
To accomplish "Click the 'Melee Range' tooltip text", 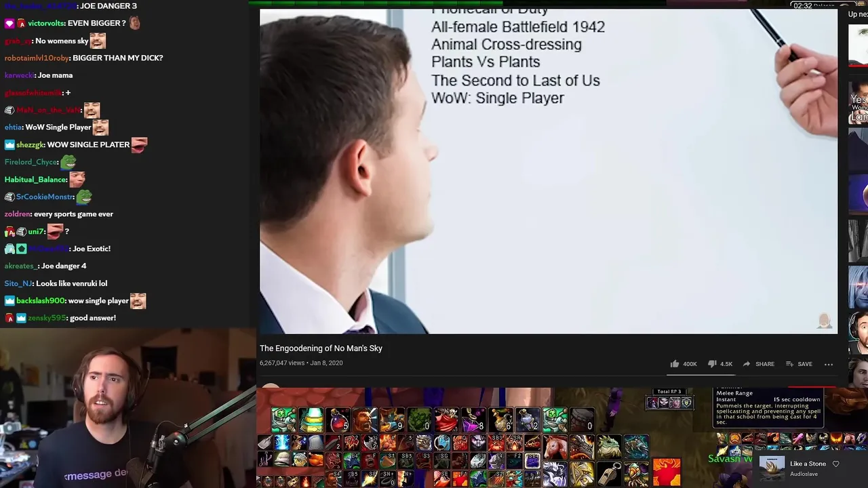I will tap(734, 393).
